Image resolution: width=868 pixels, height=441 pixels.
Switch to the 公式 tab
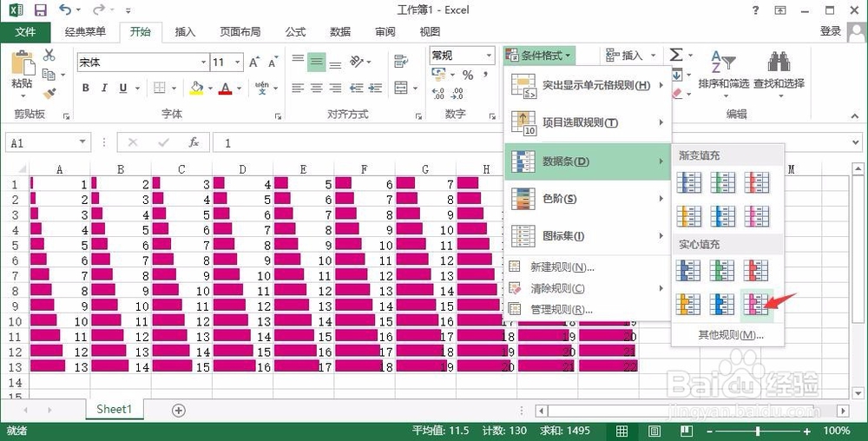pos(296,31)
